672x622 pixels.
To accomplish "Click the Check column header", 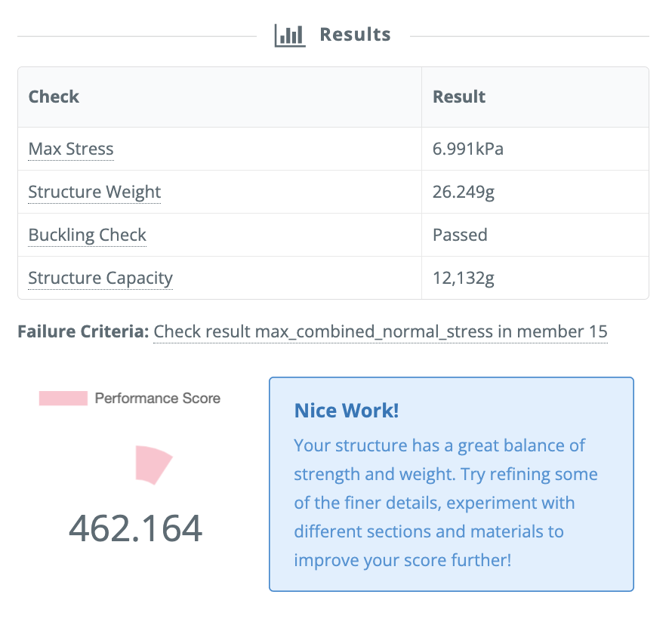I will [x=54, y=97].
